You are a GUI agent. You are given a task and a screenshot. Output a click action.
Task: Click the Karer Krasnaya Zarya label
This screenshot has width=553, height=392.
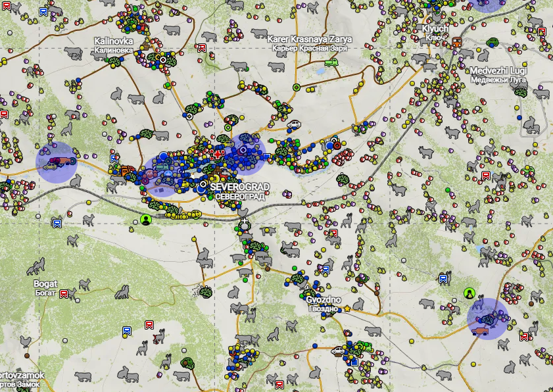coord(310,43)
